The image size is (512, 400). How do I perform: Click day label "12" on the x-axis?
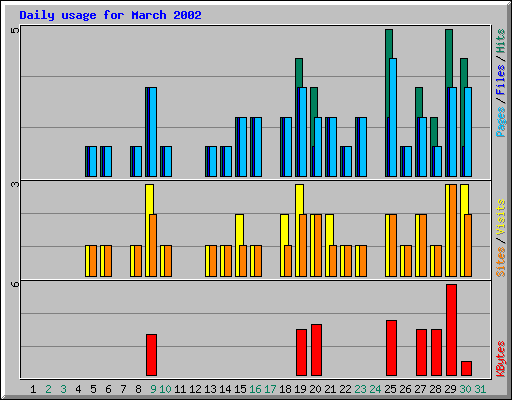click(195, 389)
